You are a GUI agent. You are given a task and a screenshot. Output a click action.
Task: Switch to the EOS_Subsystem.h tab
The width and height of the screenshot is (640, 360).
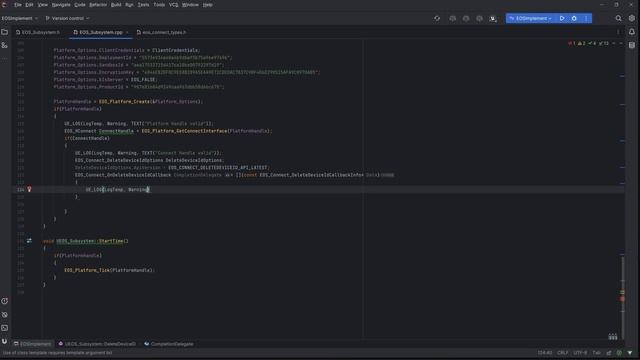[x=38, y=32]
